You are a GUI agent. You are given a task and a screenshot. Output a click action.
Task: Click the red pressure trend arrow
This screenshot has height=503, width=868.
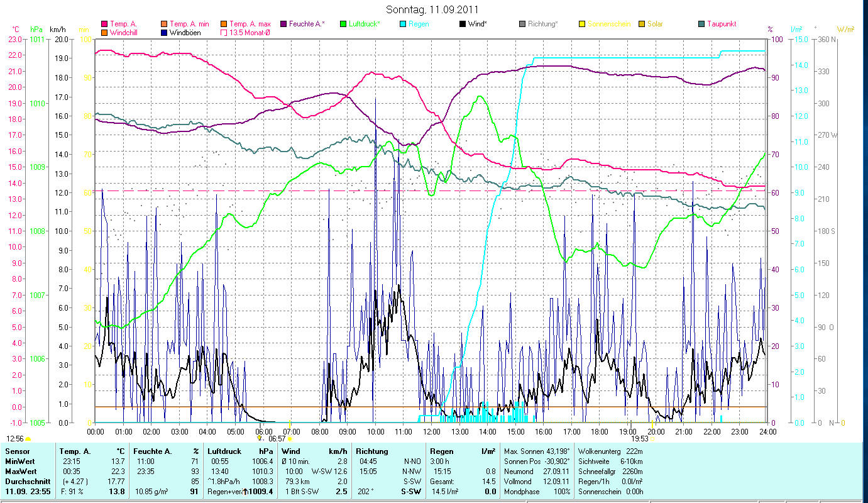[x=246, y=492]
